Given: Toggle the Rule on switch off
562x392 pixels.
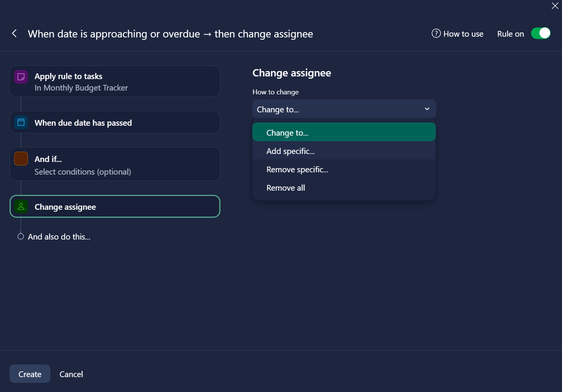Looking at the screenshot, I should 541,34.
